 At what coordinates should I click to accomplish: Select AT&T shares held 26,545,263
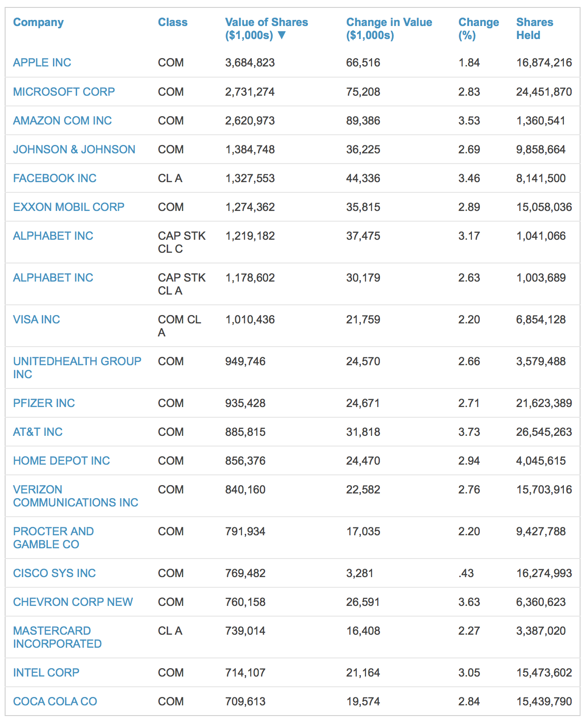pyautogui.click(x=544, y=432)
